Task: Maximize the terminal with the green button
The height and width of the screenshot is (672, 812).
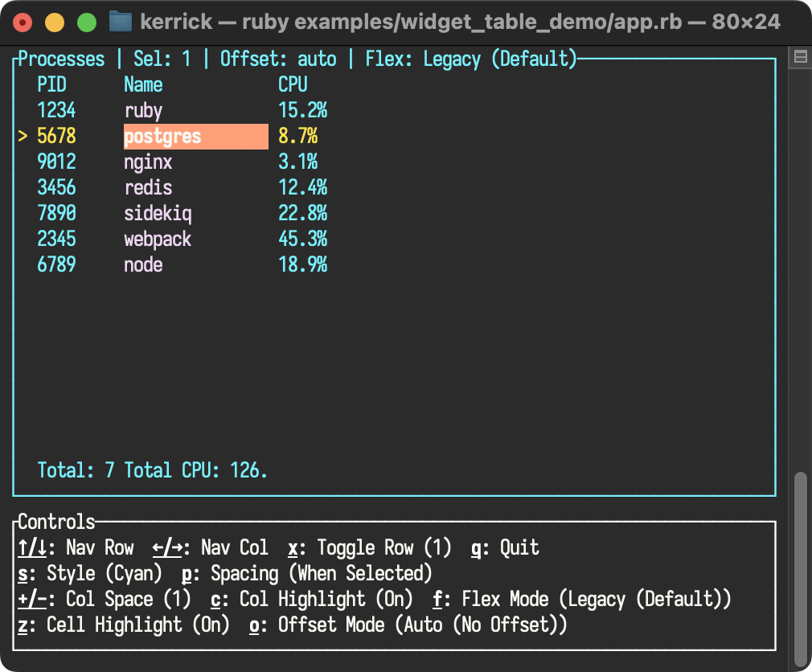Action: tap(87, 23)
